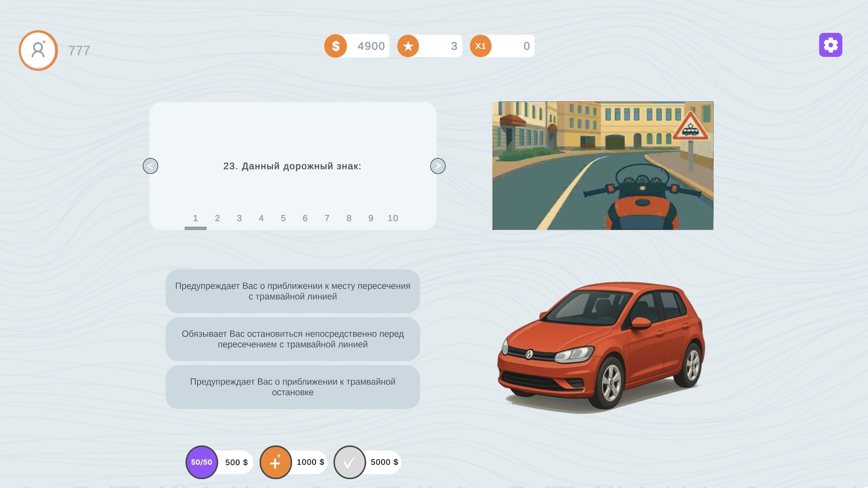Click the star rating icon
Screen dimensions: 868x488
[409, 46]
